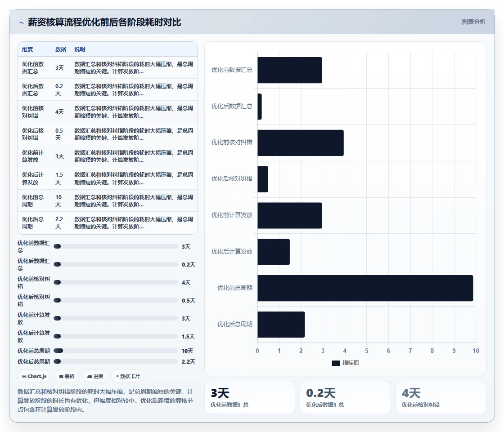Select the Chart.js tag chip
The image size is (504, 432).
click(34, 376)
